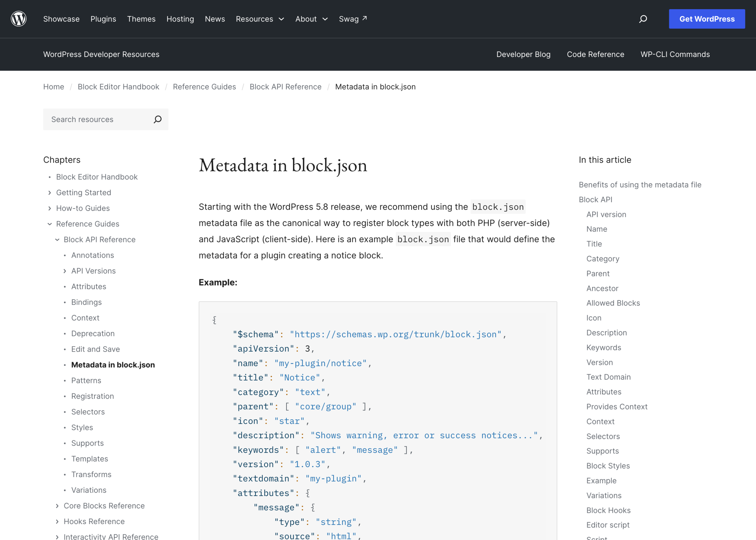Click the schemas.wp.org URL in code
756x540 pixels.
[395, 335]
